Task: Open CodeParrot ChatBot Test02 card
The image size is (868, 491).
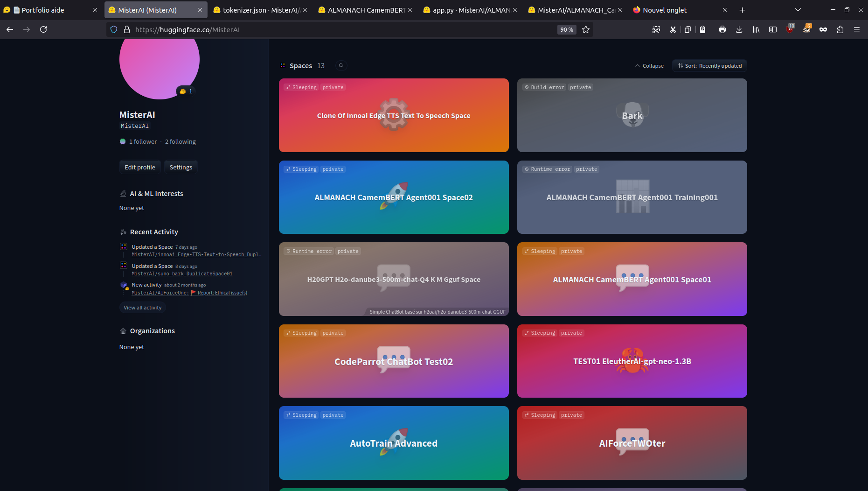Action: point(394,361)
